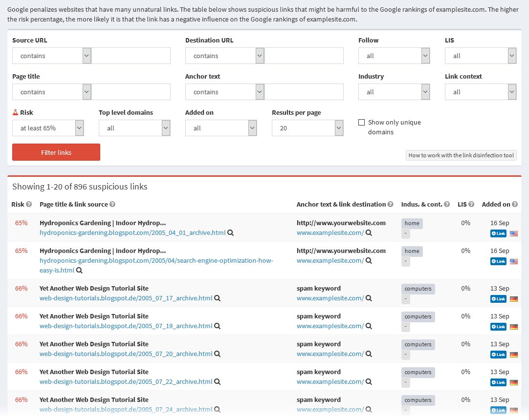Click 'How to work with the link disinfection tool'
The width and height of the screenshot is (529, 420).
pos(461,155)
